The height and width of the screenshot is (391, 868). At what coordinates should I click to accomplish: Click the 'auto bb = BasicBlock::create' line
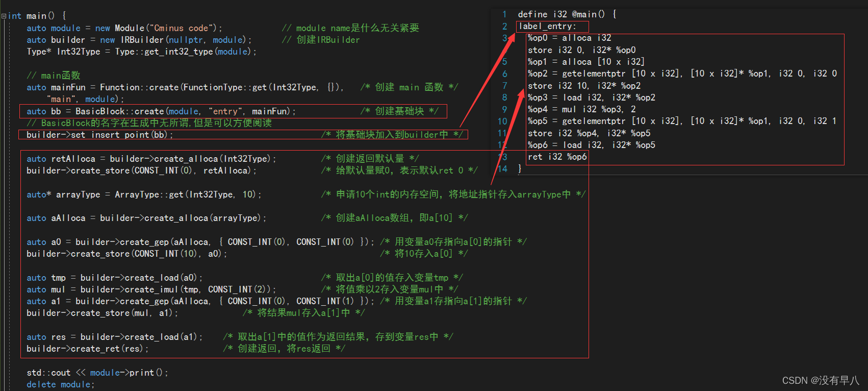pyautogui.click(x=161, y=111)
